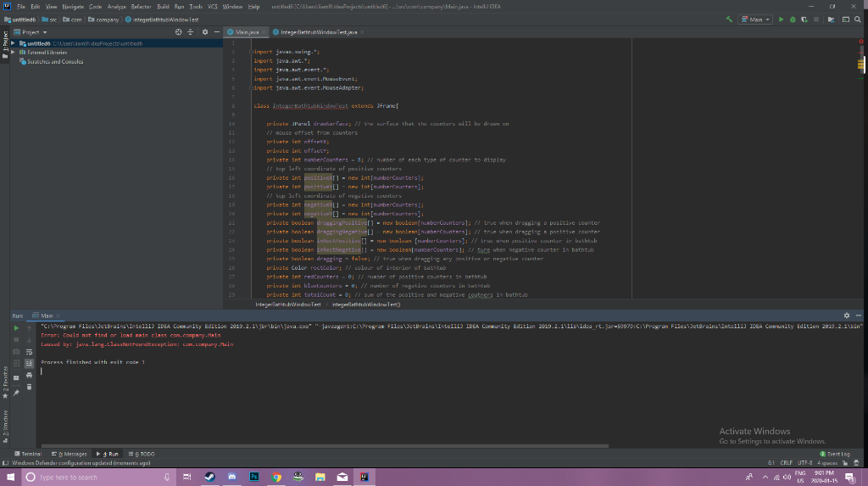The width and height of the screenshot is (868, 486).
Task: Open Search Everywhere magnifier icon
Action: pos(858,20)
